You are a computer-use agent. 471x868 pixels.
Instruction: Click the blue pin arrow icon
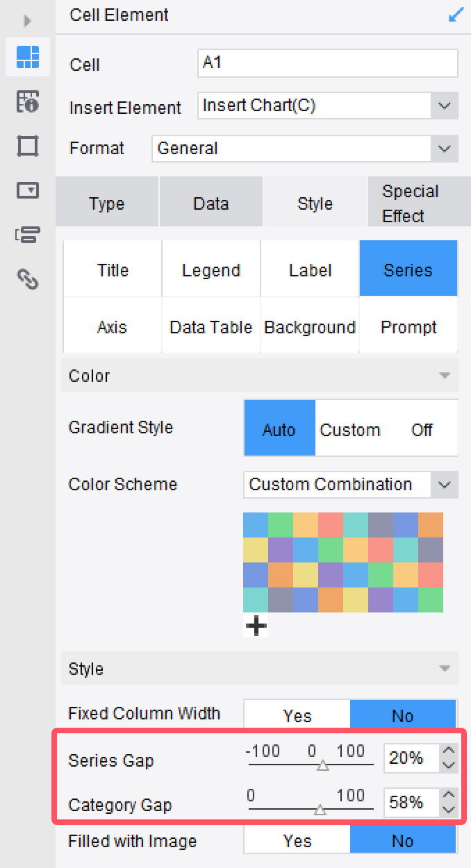(x=456, y=15)
